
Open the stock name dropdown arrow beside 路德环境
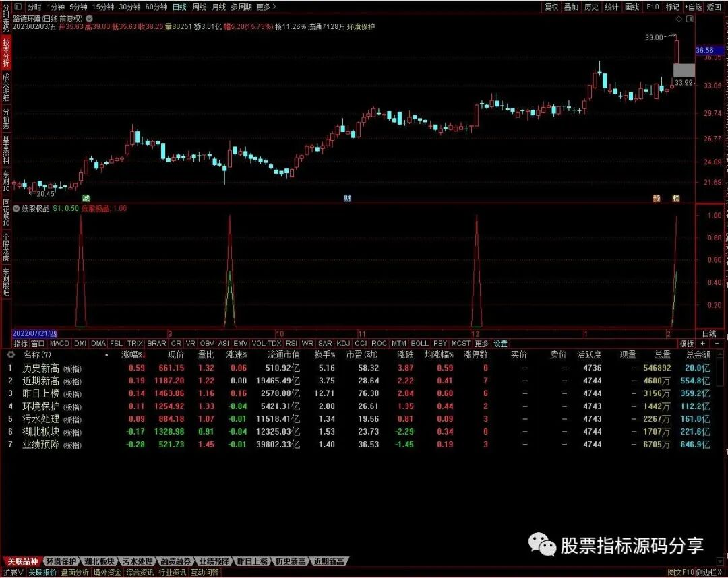pyautogui.click(x=89, y=19)
